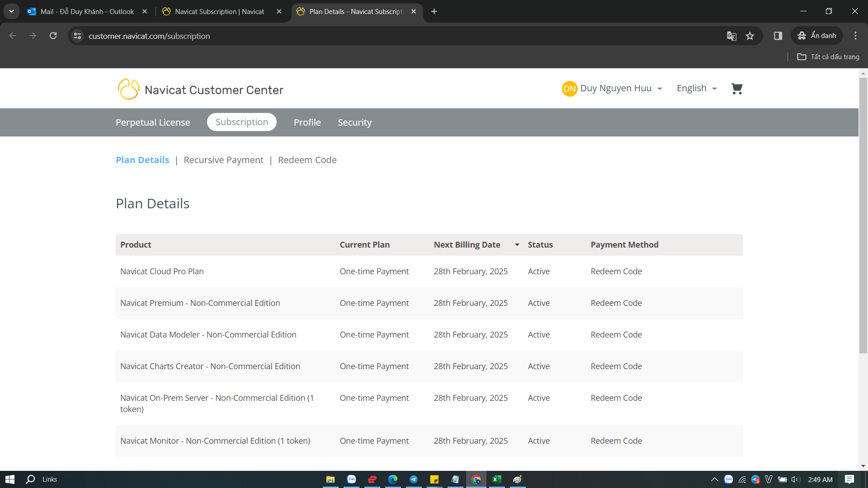Select the Subscription tab
868x488 pixels.
[x=242, y=122]
